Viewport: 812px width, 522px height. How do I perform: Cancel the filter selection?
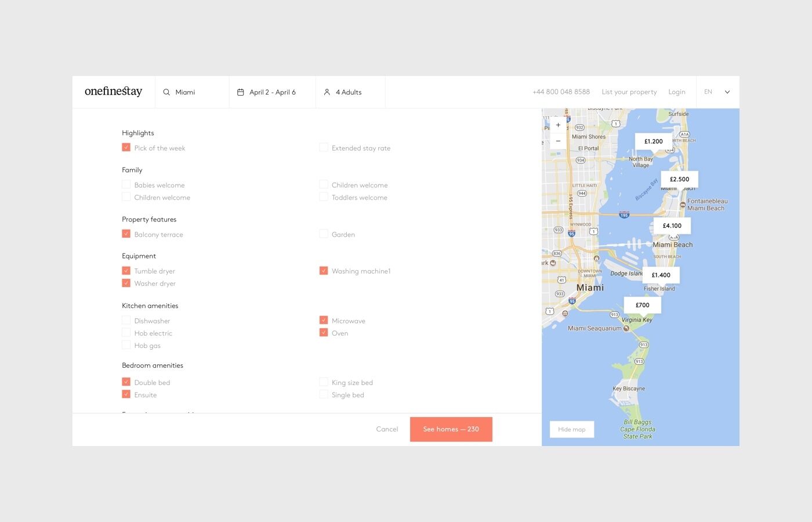(x=387, y=429)
